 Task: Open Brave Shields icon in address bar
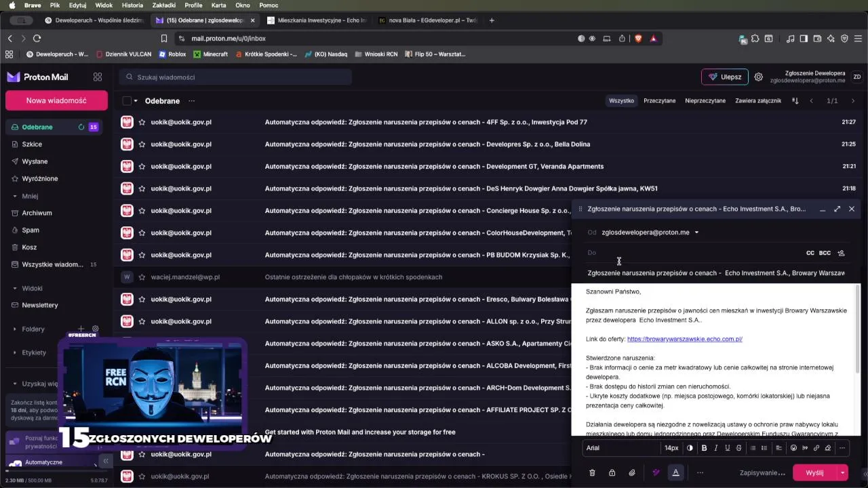(x=638, y=39)
